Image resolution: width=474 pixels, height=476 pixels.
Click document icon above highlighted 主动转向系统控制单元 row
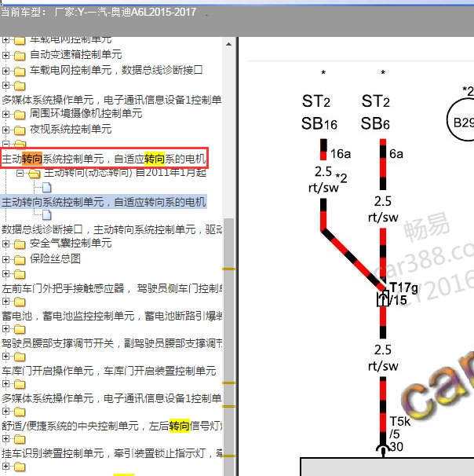47,188
